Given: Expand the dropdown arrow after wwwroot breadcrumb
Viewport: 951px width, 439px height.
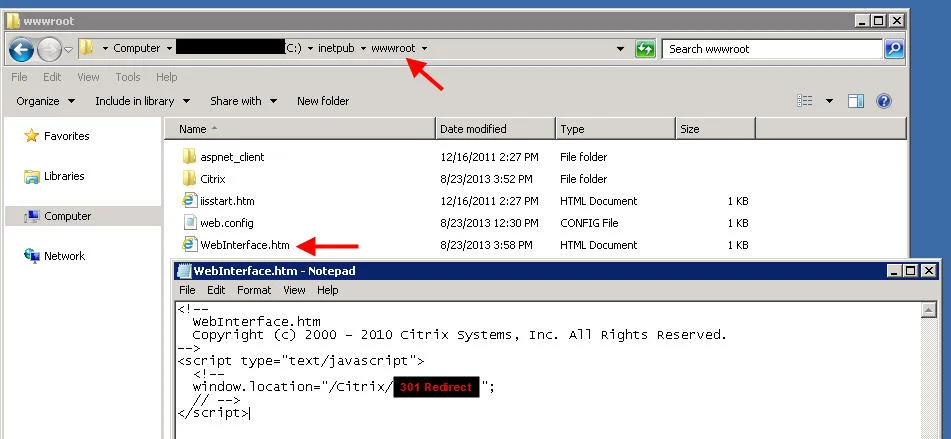Looking at the screenshot, I should coord(424,48).
